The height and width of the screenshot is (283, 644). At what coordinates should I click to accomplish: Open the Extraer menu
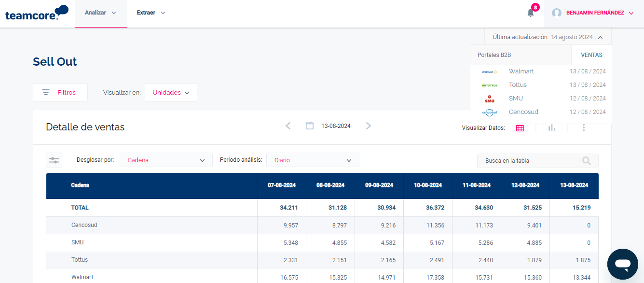151,13
